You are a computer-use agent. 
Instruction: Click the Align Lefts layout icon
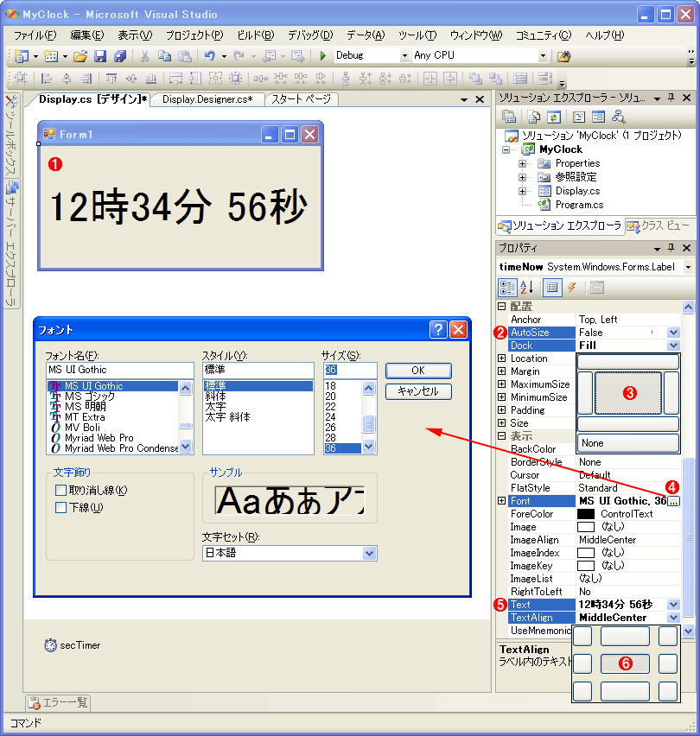coord(46,79)
